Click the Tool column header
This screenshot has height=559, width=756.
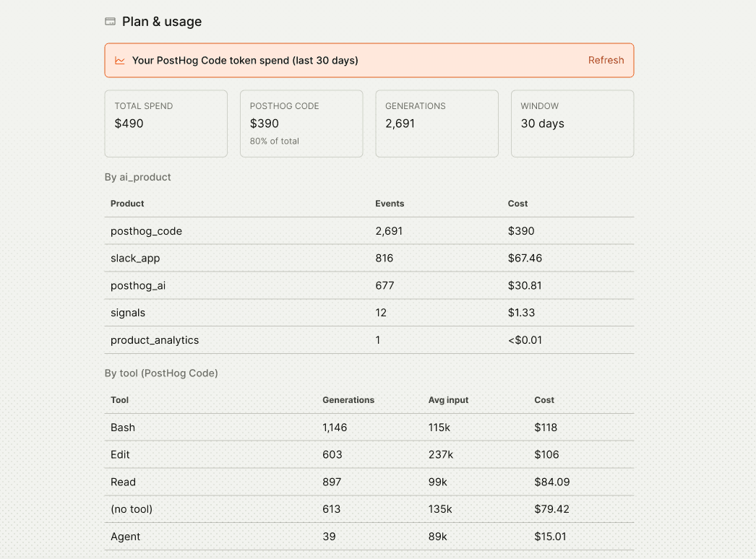click(119, 400)
